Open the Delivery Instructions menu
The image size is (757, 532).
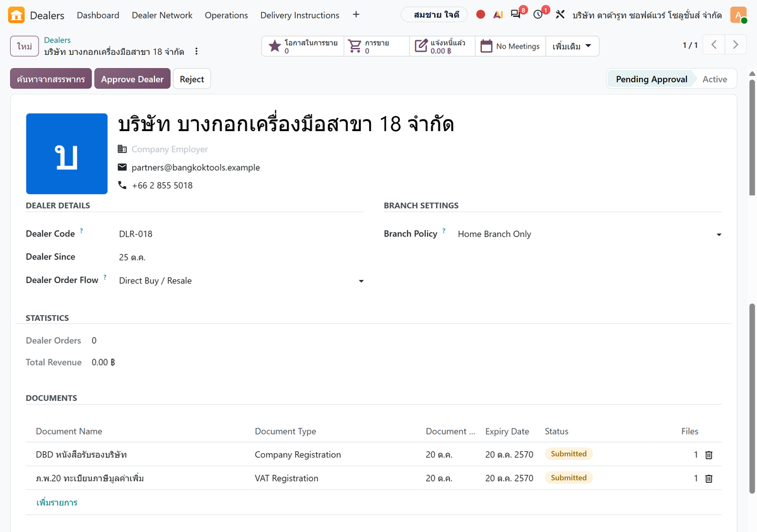point(300,15)
